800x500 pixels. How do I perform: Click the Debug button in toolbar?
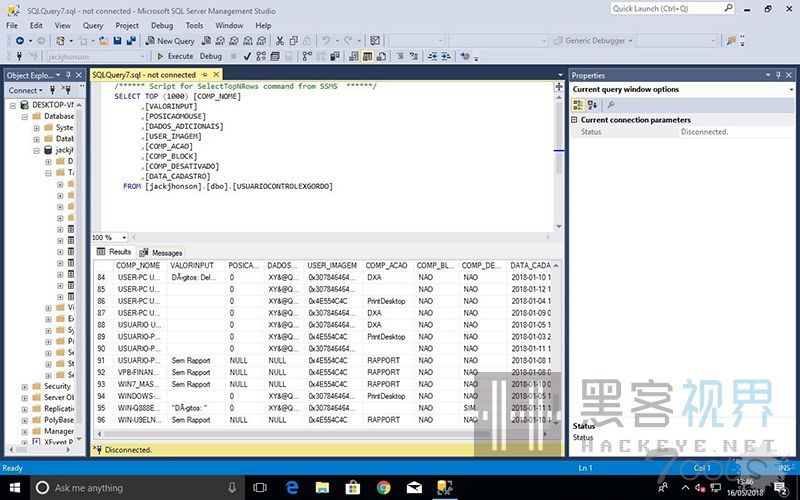click(x=210, y=57)
